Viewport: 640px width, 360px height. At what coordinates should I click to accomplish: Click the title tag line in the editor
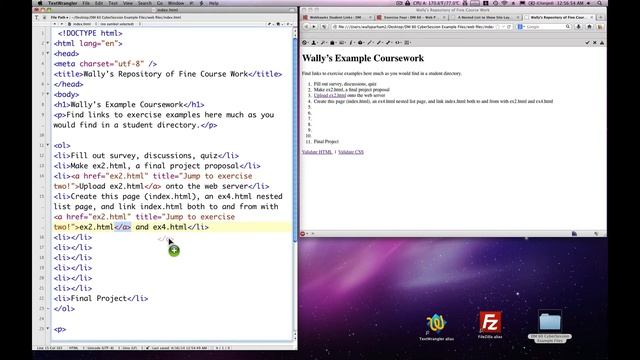[x=168, y=74]
